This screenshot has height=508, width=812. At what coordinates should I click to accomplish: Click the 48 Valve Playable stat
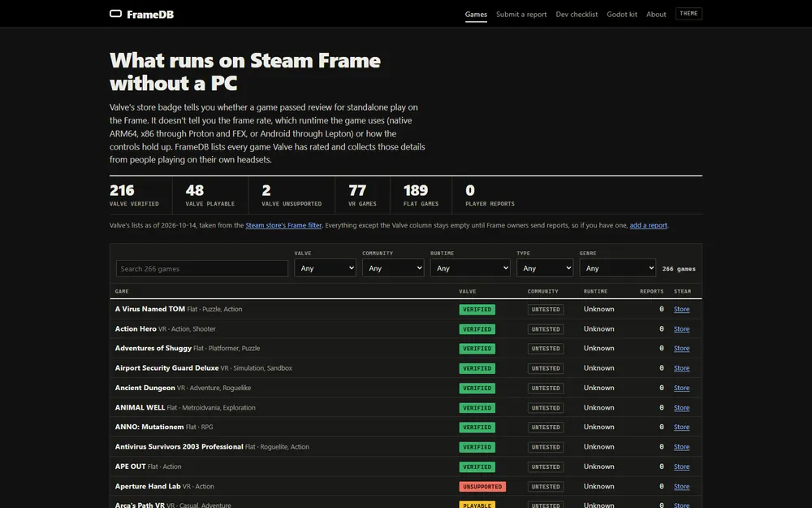pyautogui.click(x=209, y=195)
